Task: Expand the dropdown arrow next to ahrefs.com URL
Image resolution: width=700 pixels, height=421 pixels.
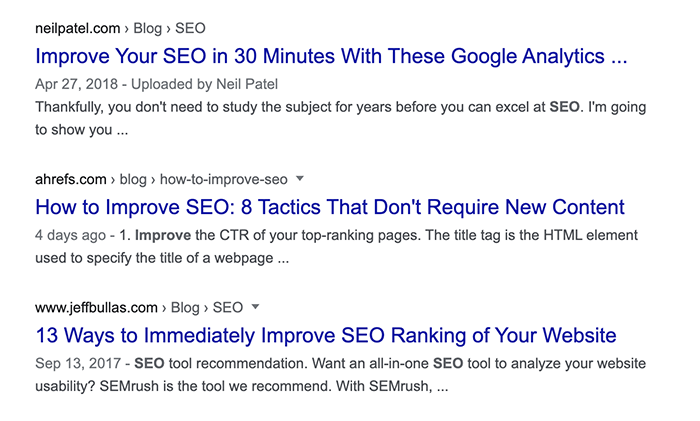Action: pyautogui.click(x=300, y=179)
